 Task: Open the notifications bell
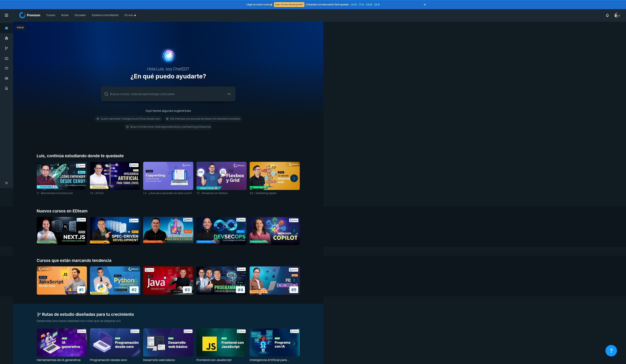[x=607, y=15]
